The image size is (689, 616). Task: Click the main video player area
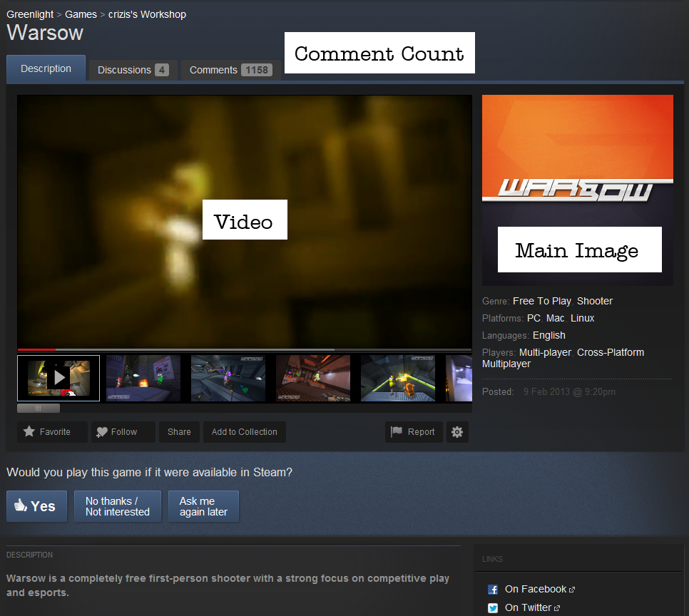[245, 222]
